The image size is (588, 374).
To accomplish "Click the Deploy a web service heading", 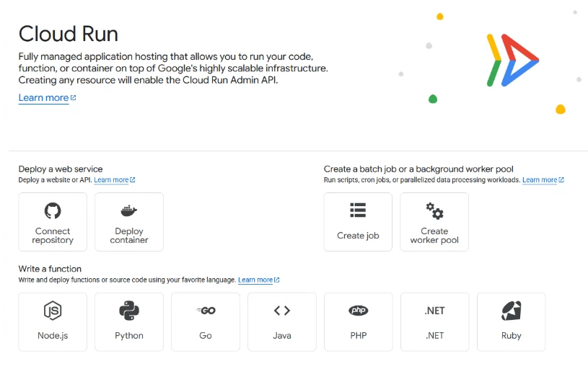I will 61,169.
